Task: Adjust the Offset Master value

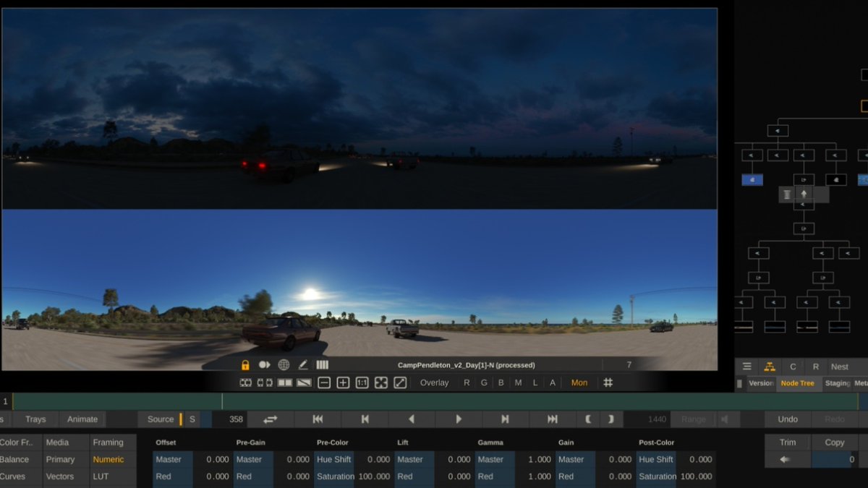Action: [x=213, y=460]
